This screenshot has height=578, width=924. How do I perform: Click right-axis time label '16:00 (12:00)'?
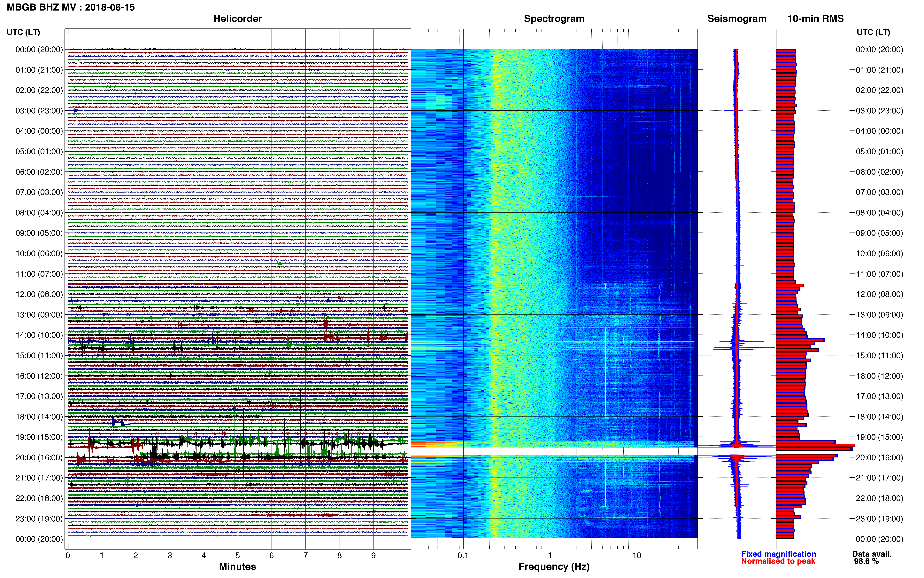pos(879,376)
